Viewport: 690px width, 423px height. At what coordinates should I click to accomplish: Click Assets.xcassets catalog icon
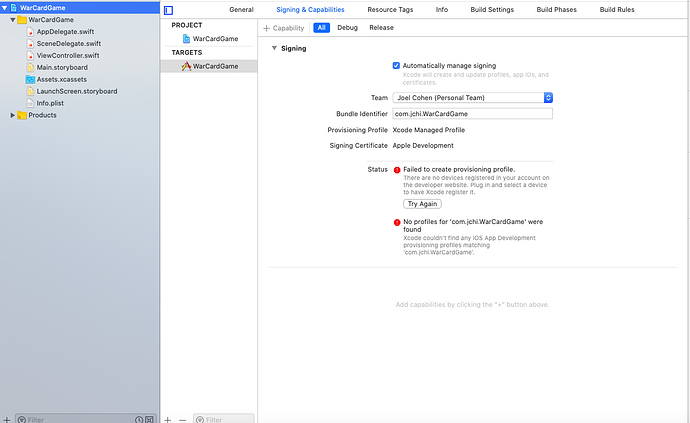(x=30, y=79)
